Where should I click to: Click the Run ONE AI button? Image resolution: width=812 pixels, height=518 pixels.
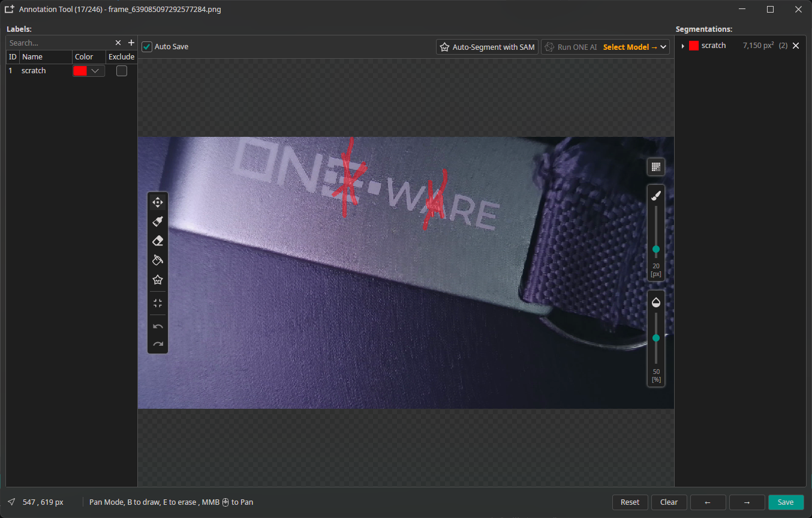[x=570, y=47]
